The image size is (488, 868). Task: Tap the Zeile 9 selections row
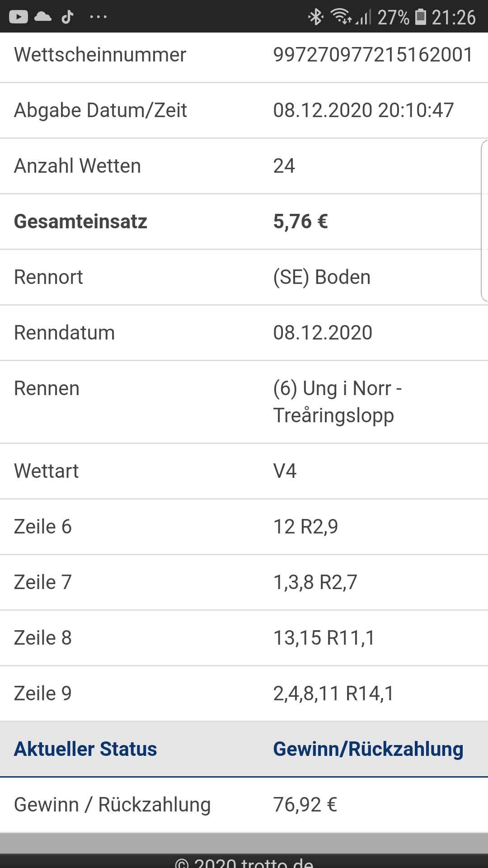(244, 693)
